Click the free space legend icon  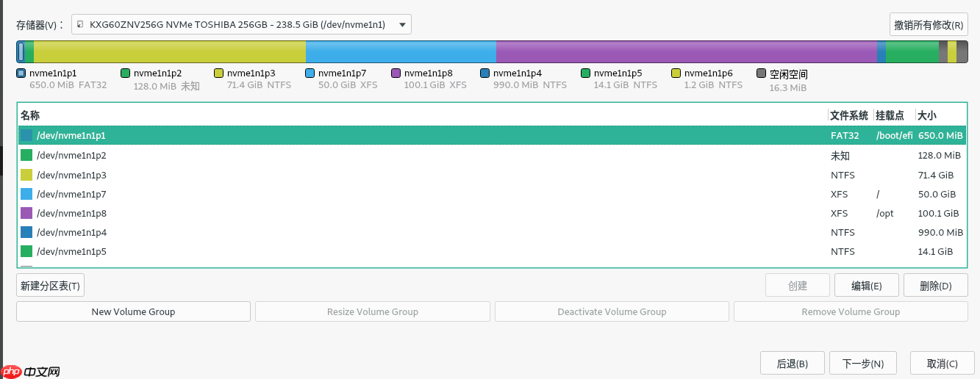tap(762, 73)
